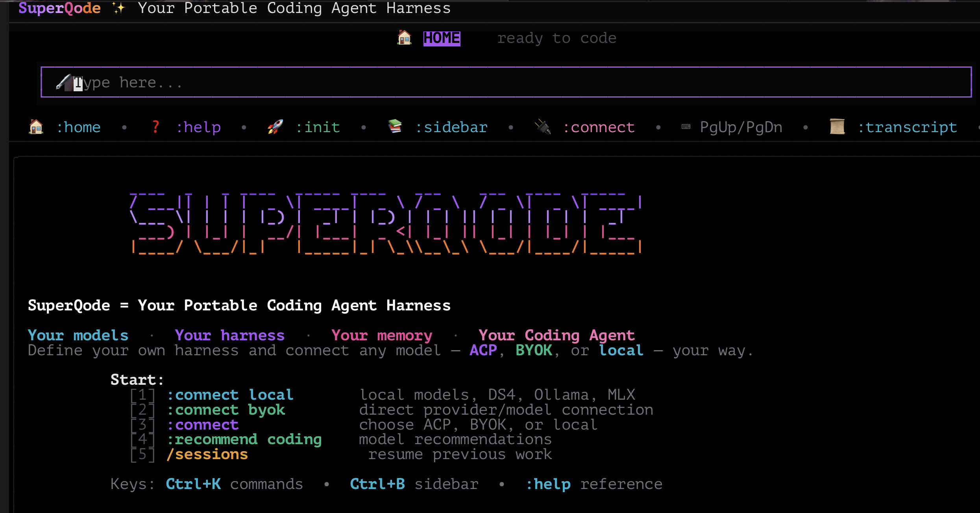The width and height of the screenshot is (980, 513).
Task: Click the [5] number marker
Action: coord(142,454)
